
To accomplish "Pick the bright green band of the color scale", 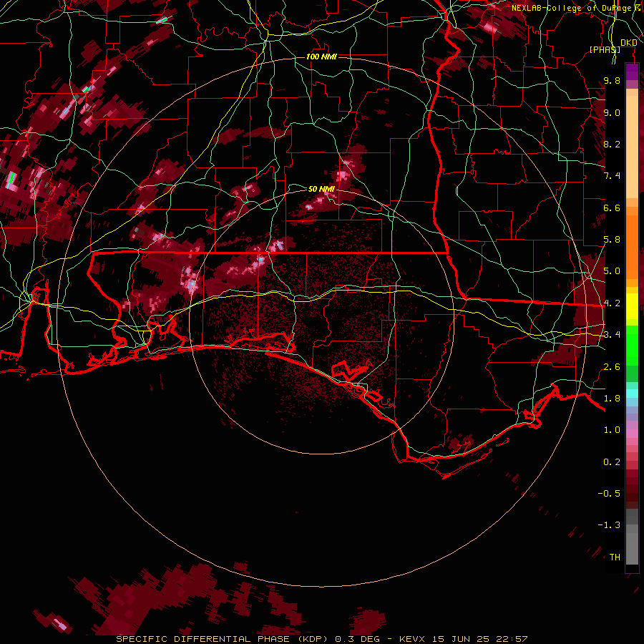I will pyautogui.click(x=632, y=346).
